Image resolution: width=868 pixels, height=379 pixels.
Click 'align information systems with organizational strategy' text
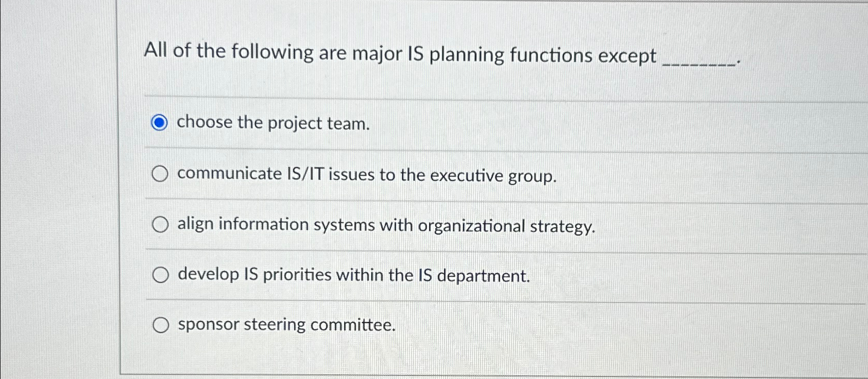386,225
